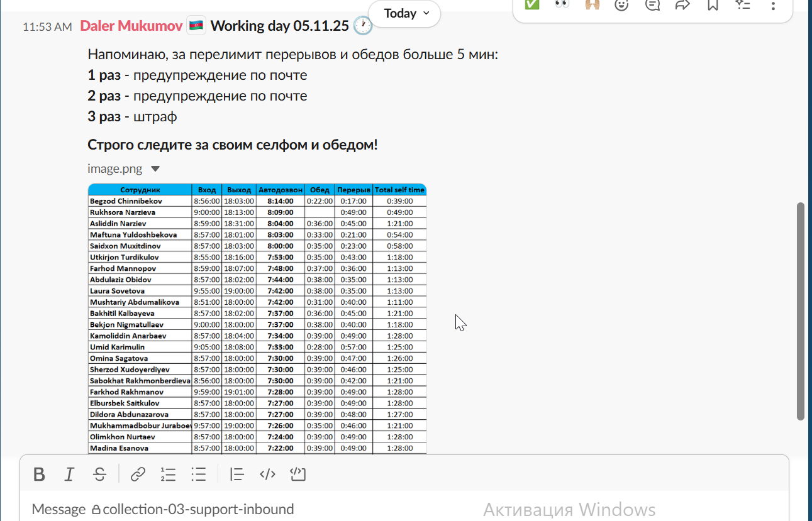Click line '2 раз - предупреждение по почте'

(197, 96)
